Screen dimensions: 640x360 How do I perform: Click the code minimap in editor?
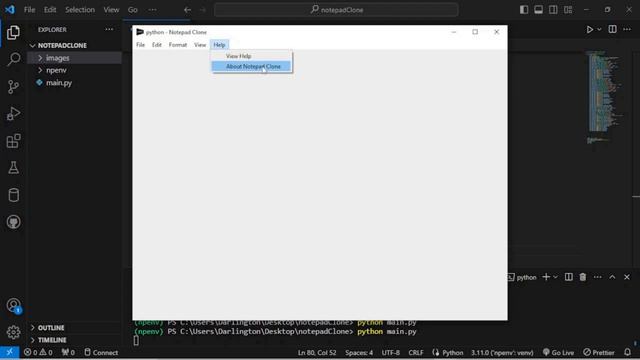[604, 96]
